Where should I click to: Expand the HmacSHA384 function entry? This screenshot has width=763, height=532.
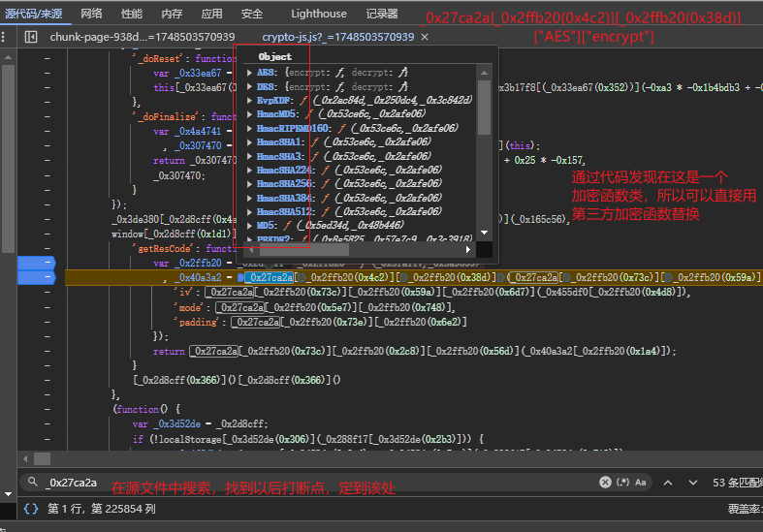[x=249, y=198]
